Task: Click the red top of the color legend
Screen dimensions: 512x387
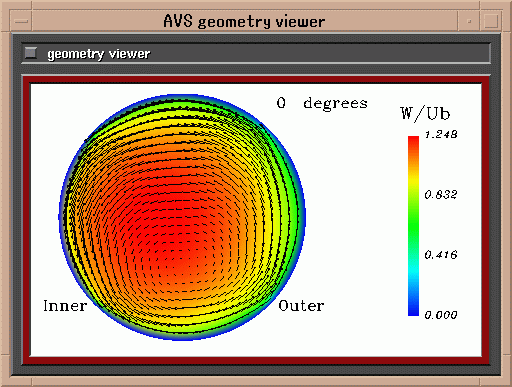Action: tap(413, 142)
